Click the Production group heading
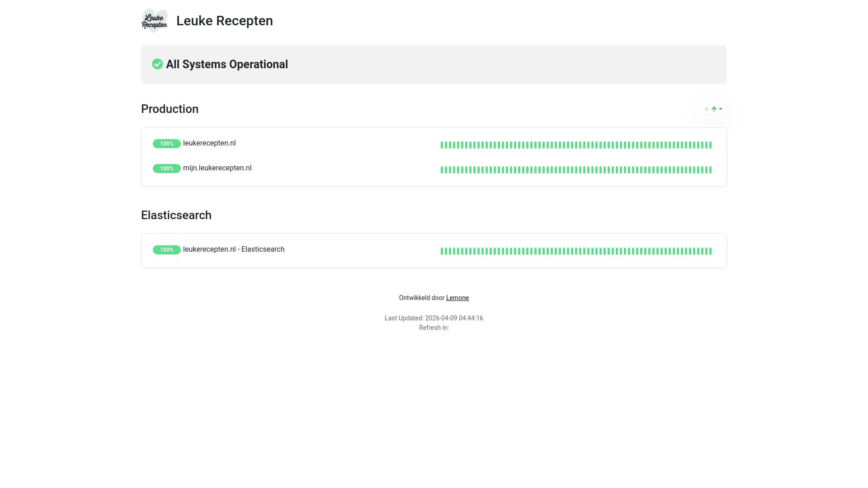Image resolution: width=868 pixels, height=488 pixels. coord(170,109)
